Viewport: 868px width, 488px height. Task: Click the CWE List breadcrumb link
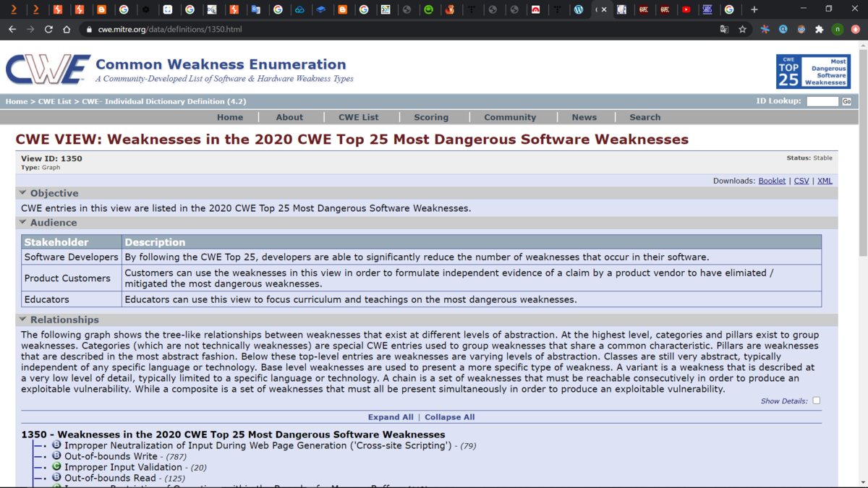click(x=55, y=102)
